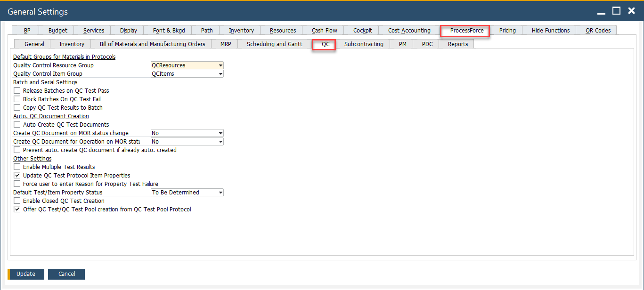Select the Scheduling and Gantt tab
The image size is (644, 290).
coord(275,44)
